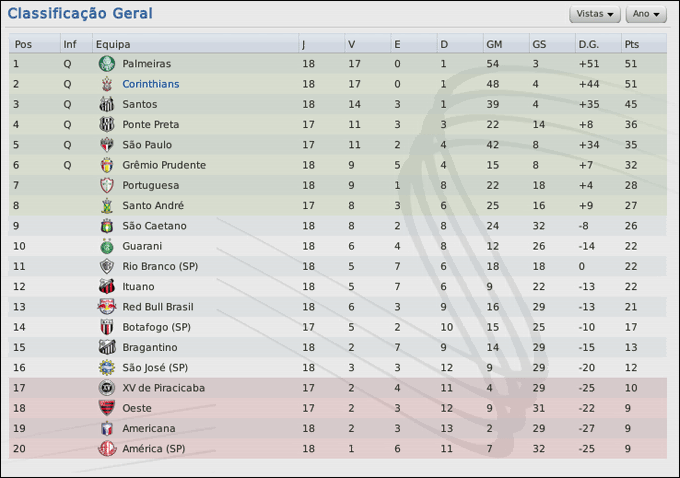Click the Botafogo (SP) crest
The height and width of the screenshot is (478, 680).
[107, 327]
